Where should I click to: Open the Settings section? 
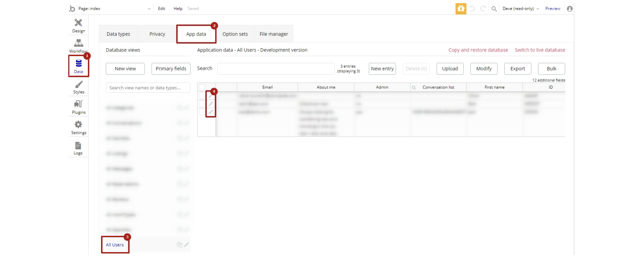tap(78, 128)
